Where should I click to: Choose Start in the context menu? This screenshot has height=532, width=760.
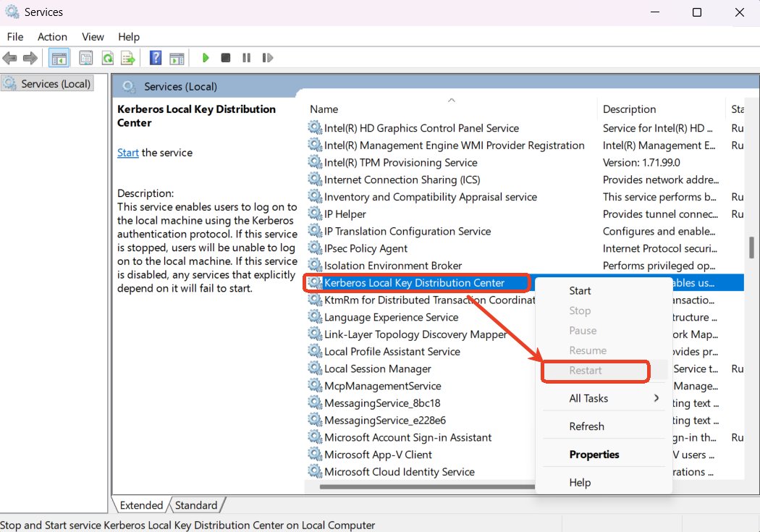pyautogui.click(x=580, y=291)
